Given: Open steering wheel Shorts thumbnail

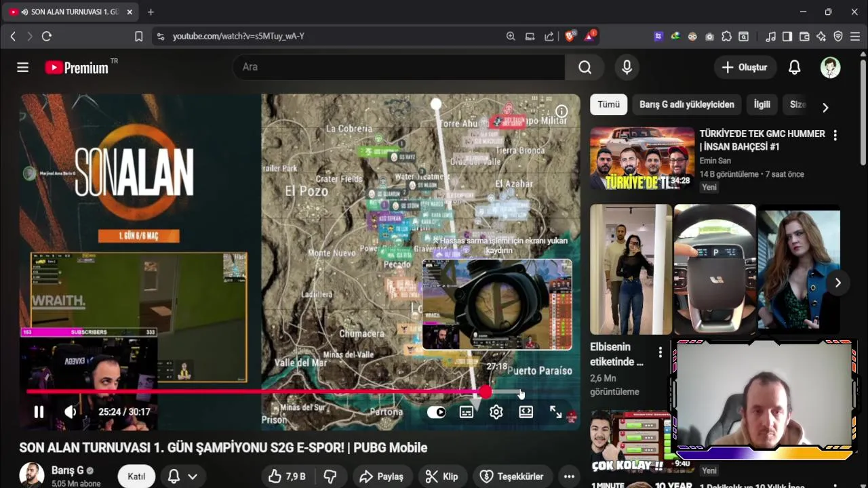Looking at the screenshot, I should point(715,269).
